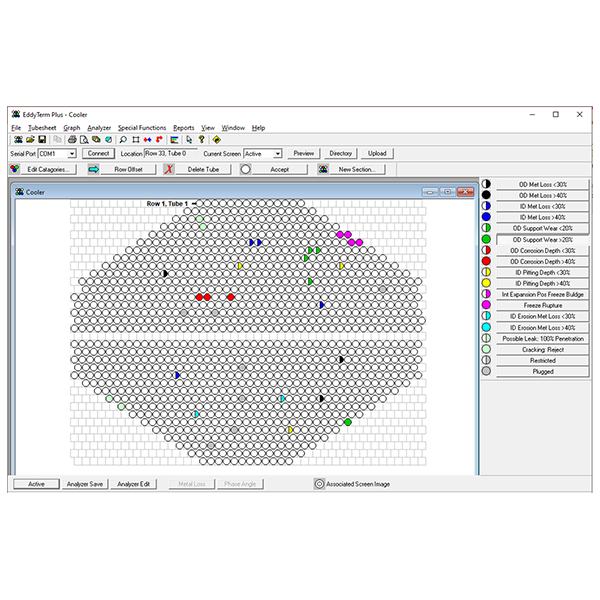Select OD Support Wear >20% category
600x600 pixels.
tap(542, 240)
